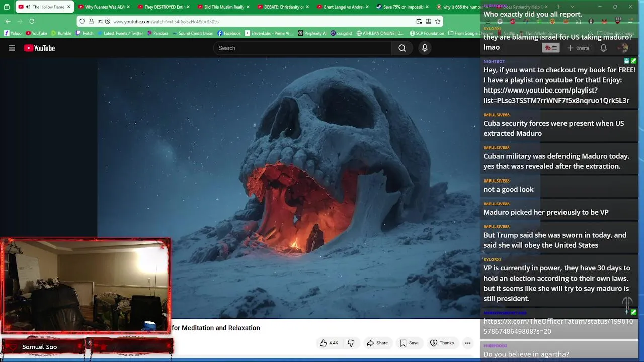Open the ATHLEAN ONLINE bookmark
The image size is (644, 362).
pyautogui.click(x=380, y=33)
